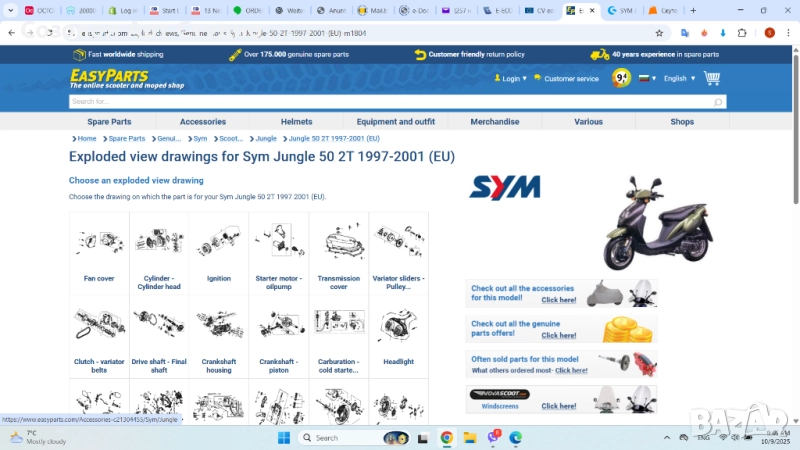Bookmark this page with the star icon
The width and height of the screenshot is (800, 450).
(x=659, y=33)
